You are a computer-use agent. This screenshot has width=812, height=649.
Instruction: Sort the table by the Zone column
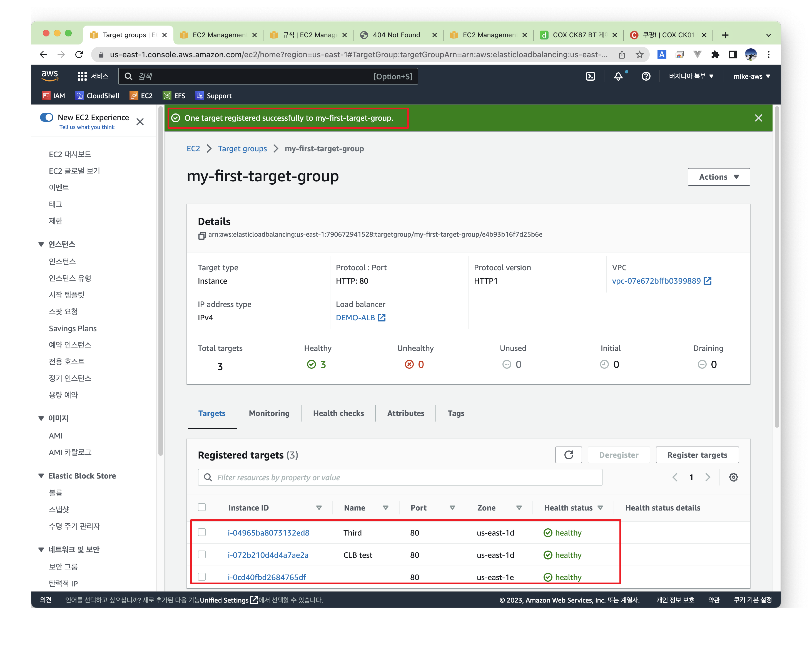coord(519,508)
